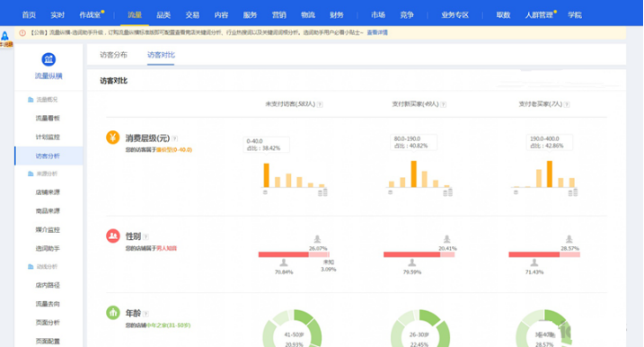Click the announcement warning icon
Viewport: 644px width, 347px height.
pos(22,32)
